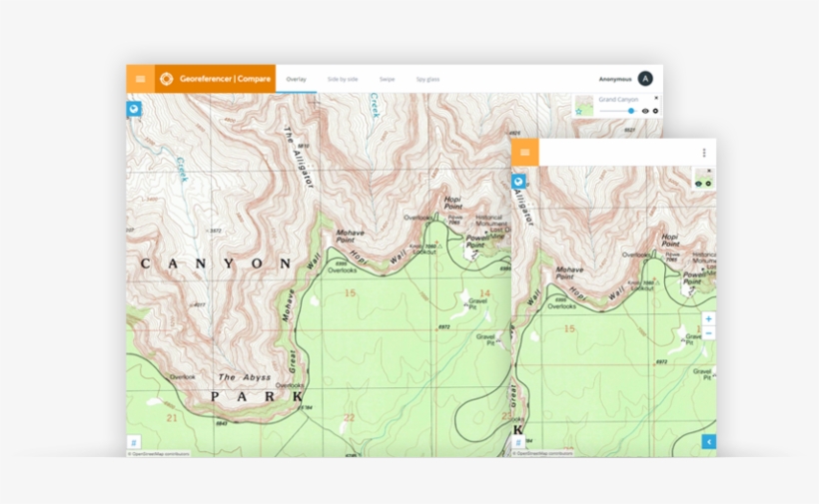Open the Georeferencer | Compare title link
The image size is (819, 504).
pos(225,79)
